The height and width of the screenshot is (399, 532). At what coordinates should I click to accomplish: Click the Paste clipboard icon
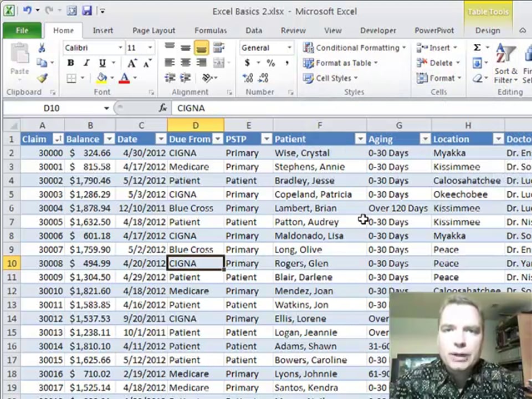click(x=19, y=54)
